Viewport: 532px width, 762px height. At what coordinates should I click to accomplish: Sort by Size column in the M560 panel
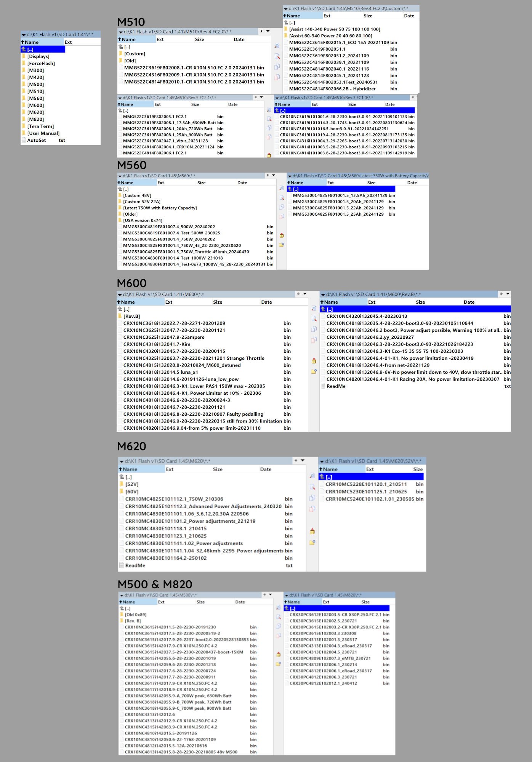click(x=202, y=183)
